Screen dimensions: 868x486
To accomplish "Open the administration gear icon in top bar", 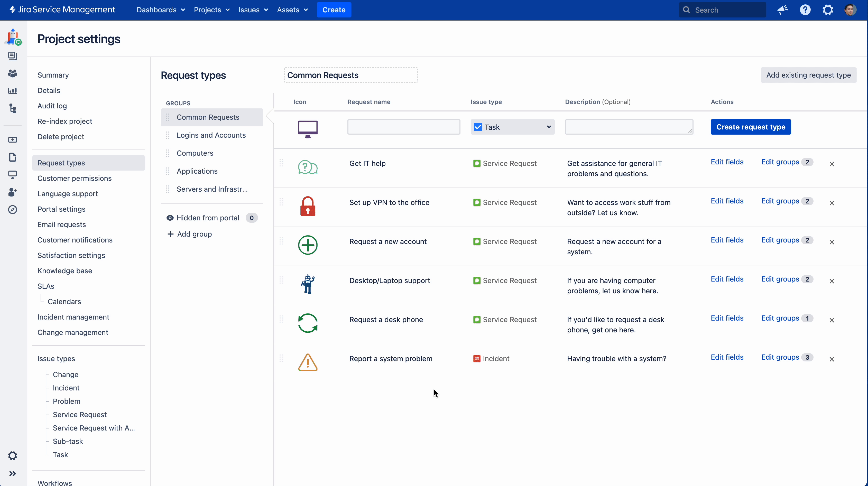I will 828,10.
